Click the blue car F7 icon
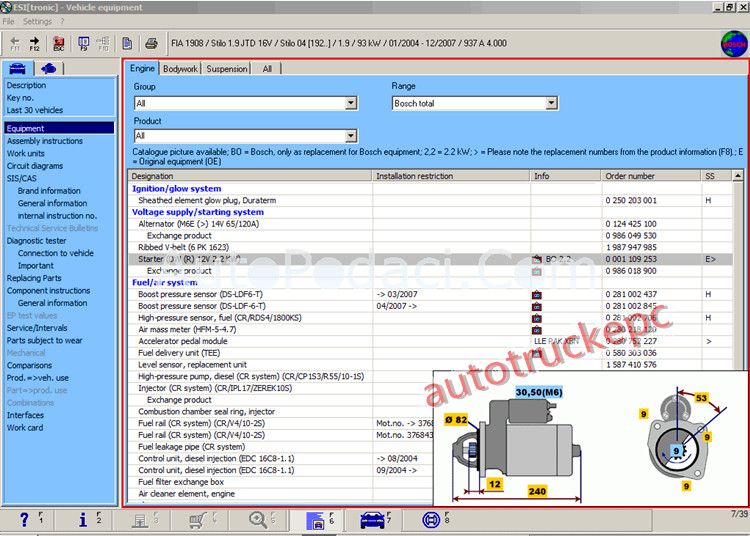Image resolution: width=750 pixels, height=536 pixels. click(372, 520)
